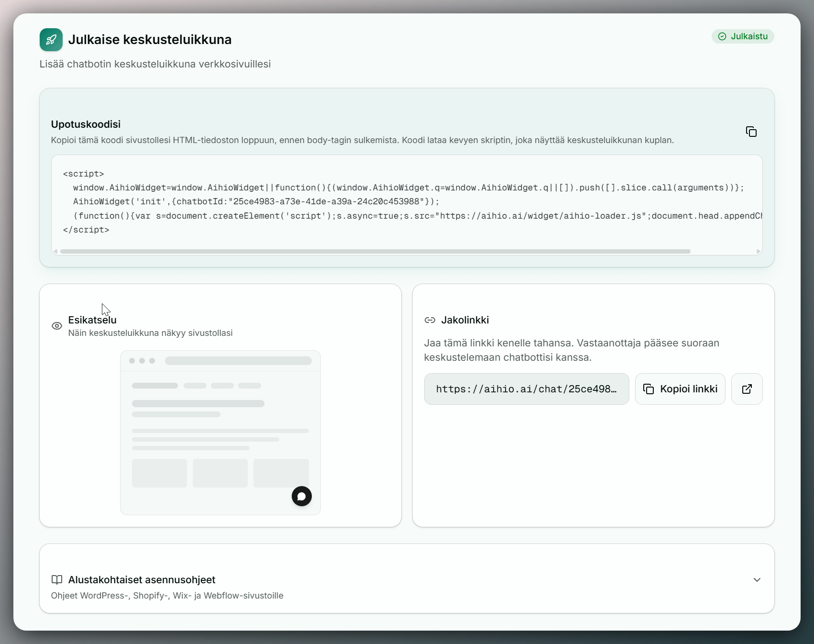Image resolution: width=814 pixels, height=644 pixels.
Task: Click the 'Ohjeet WordPress-, Shopify-' subtitle
Action: point(167,596)
